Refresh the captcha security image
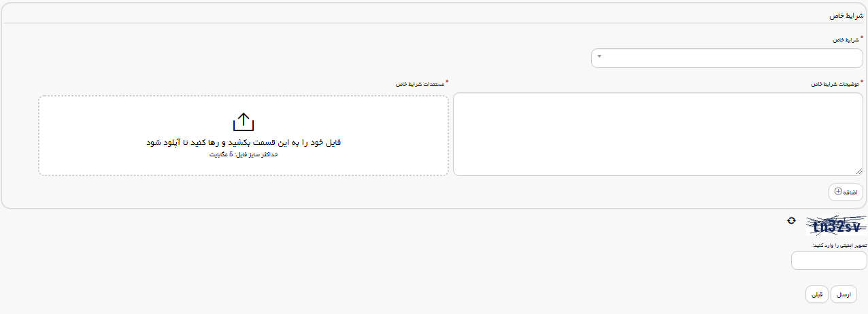Screen dimensions: 868x314 (791, 220)
